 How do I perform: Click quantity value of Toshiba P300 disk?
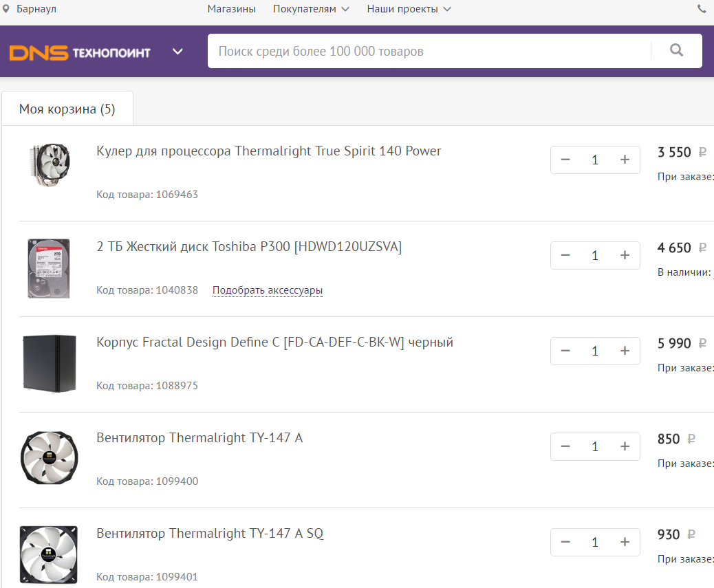[595, 255]
